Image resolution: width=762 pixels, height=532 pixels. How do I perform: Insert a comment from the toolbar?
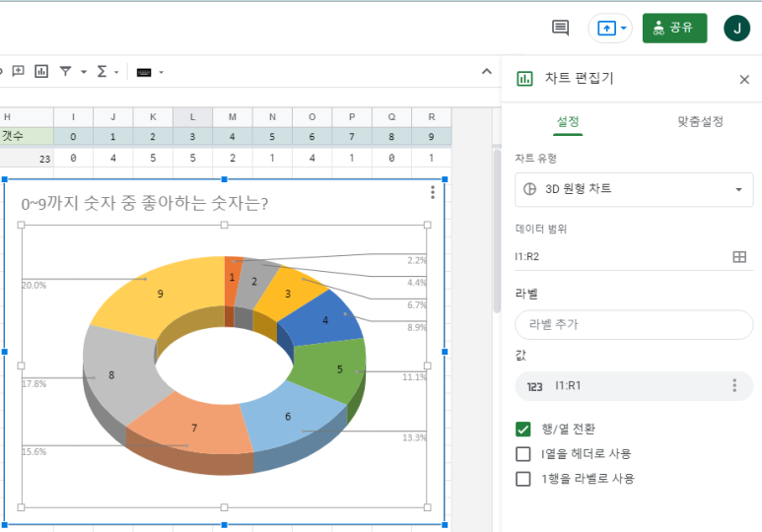pos(18,71)
